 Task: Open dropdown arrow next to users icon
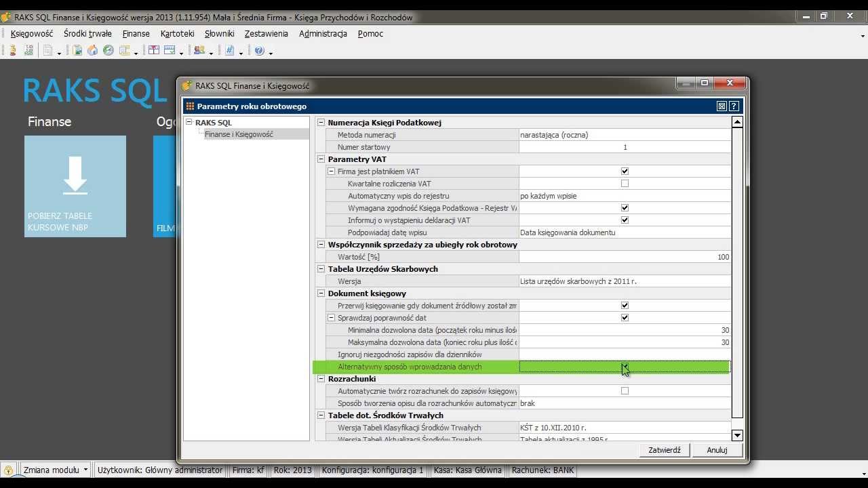click(x=211, y=53)
